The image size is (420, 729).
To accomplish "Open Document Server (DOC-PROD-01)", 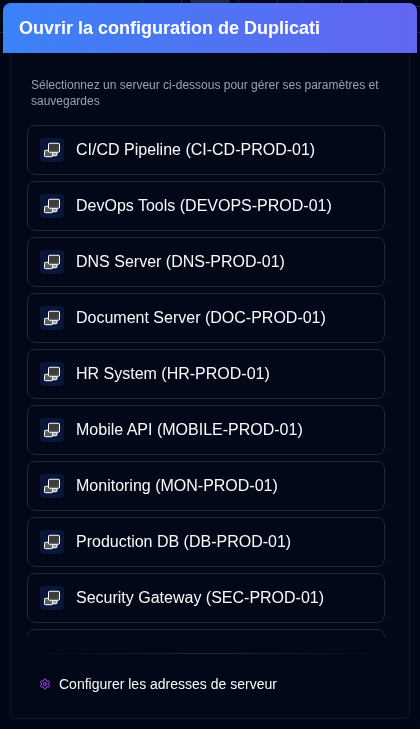I will 206,318.
